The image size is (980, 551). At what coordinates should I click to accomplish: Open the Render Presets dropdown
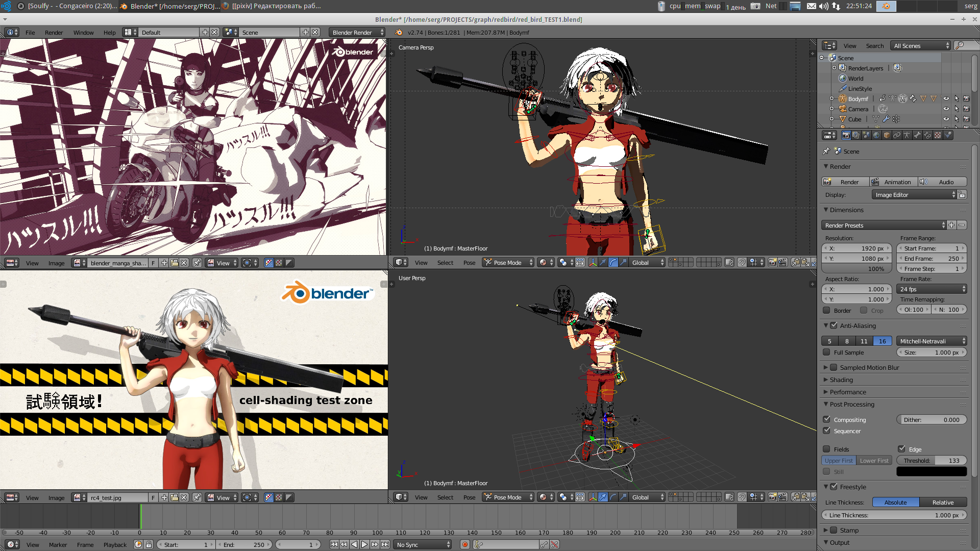pyautogui.click(x=884, y=225)
